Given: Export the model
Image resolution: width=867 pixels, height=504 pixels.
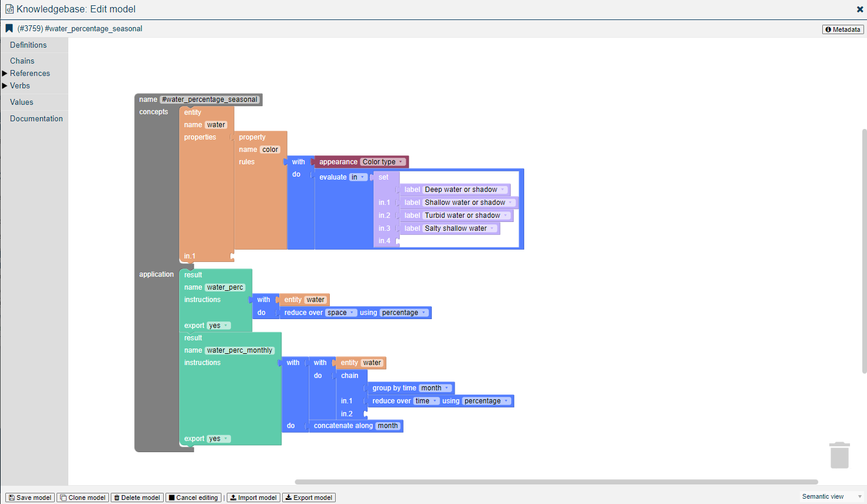Looking at the screenshot, I should tap(309, 498).
